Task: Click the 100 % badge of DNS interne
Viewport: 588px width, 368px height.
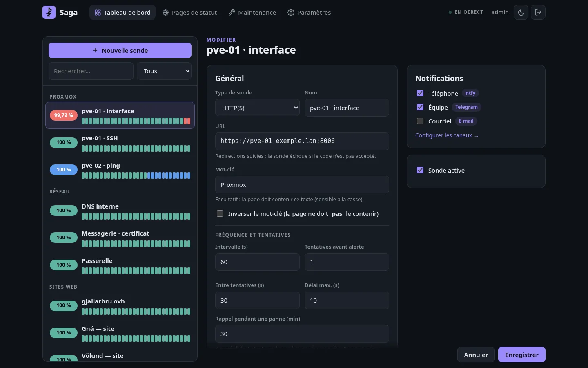Action: coord(64,211)
